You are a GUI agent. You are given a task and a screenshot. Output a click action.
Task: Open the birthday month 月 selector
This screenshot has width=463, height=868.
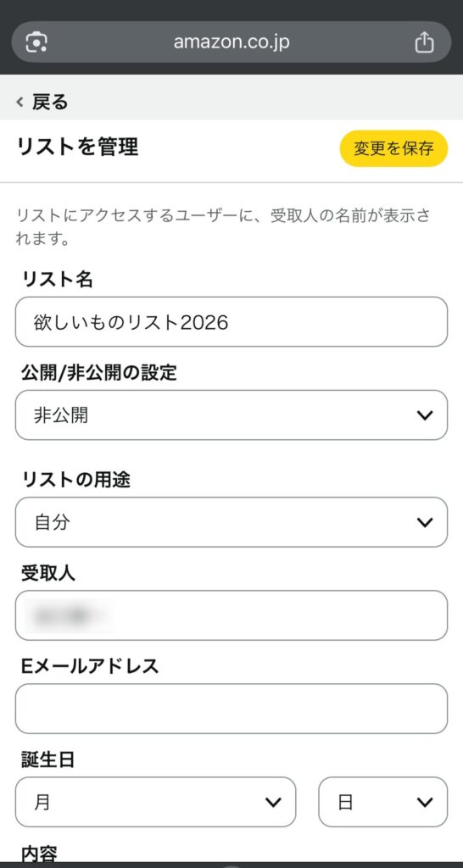(x=156, y=802)
